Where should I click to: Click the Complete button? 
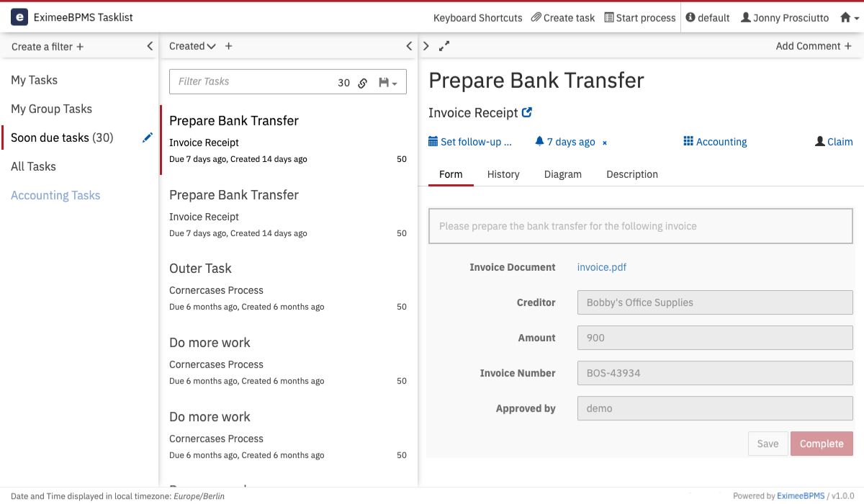point(822,444)
